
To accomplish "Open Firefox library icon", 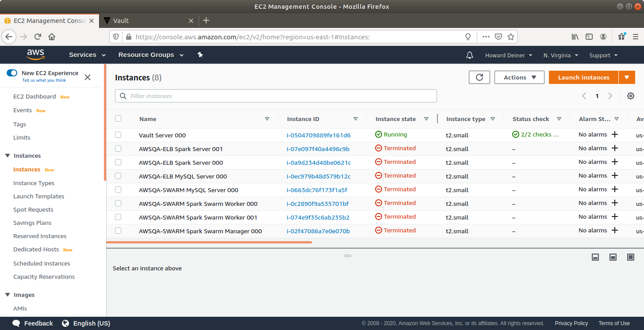I will click(x=575, y=37).
